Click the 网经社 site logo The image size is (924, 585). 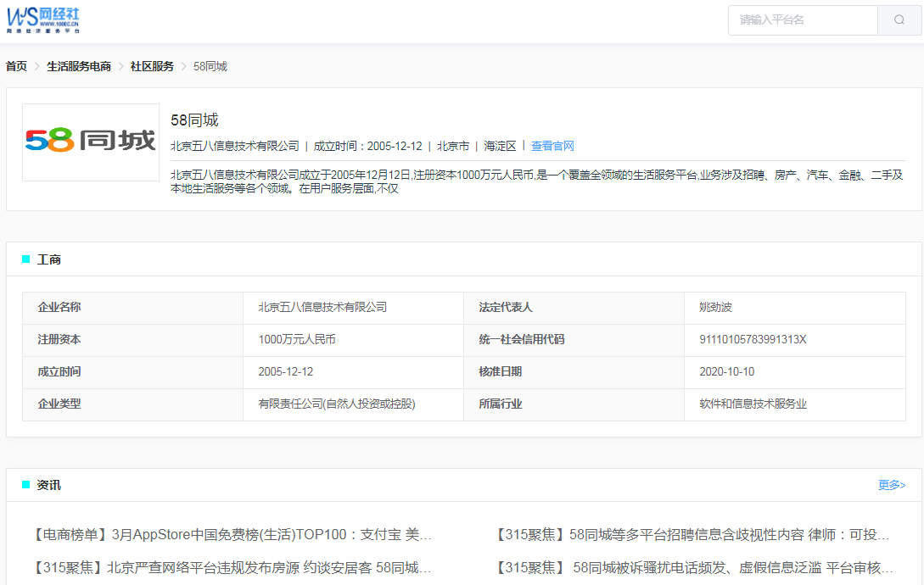coord(43,19)
